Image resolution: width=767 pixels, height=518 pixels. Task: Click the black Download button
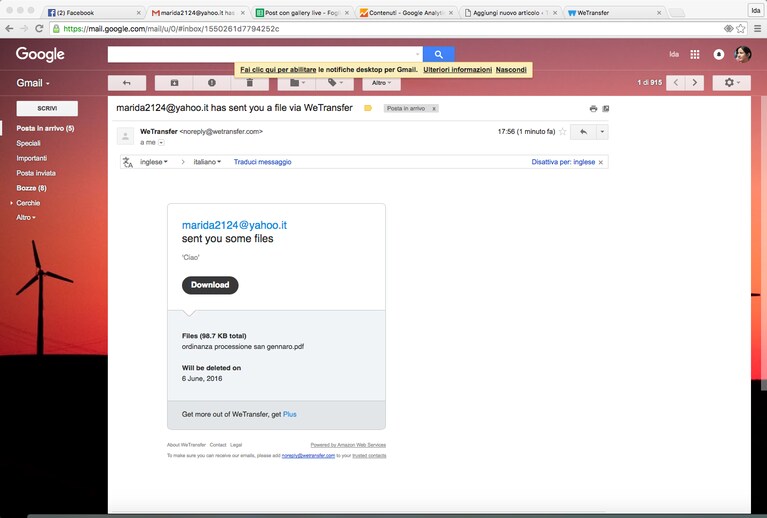click(x=210, y=285)
